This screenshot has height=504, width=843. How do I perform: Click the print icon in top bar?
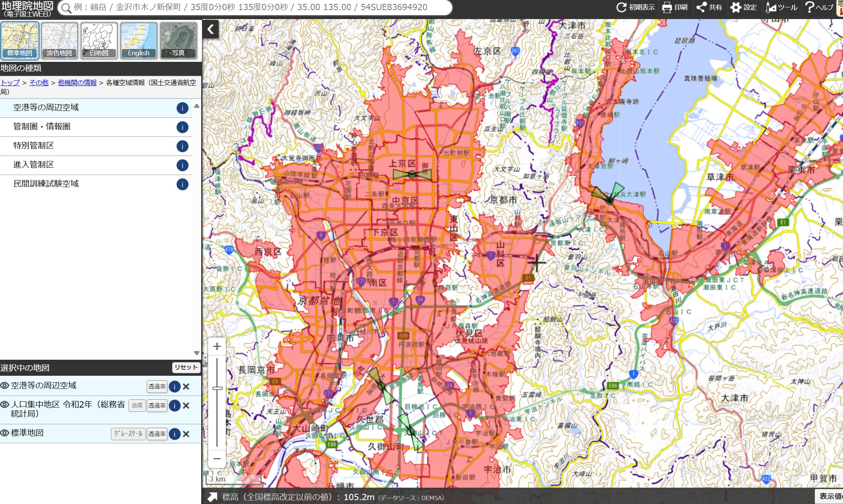pyautogui.click(x=667, y=7)
